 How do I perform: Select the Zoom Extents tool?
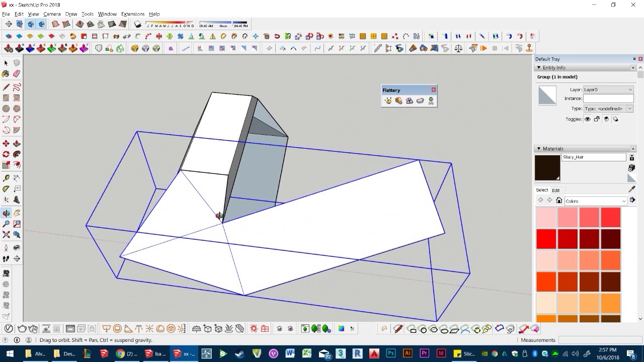coord(6,235)
